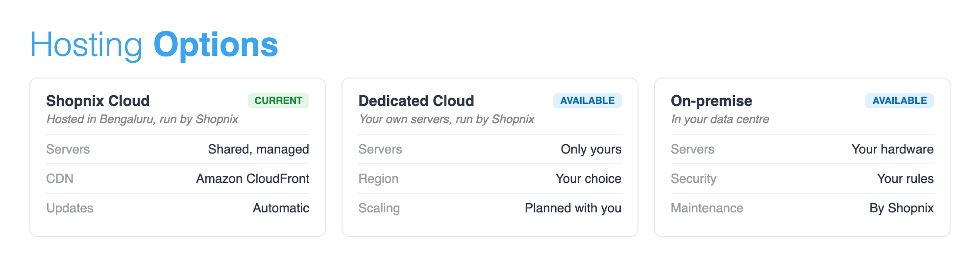Click the 'Your hardware' servers value
980x257 pixels.
pyautogui.click(x=892, y=149)
